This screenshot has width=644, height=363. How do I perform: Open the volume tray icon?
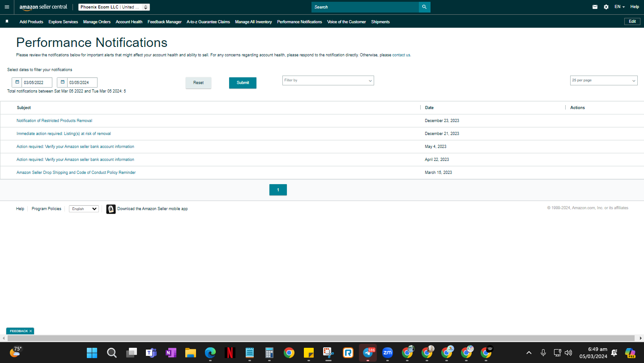(x=569, y=353)
